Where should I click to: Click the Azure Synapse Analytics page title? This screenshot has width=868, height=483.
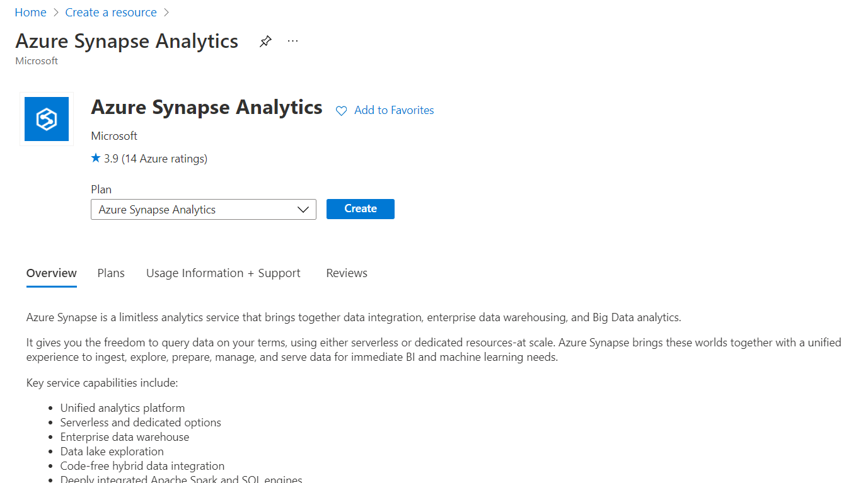pos(127,42)
